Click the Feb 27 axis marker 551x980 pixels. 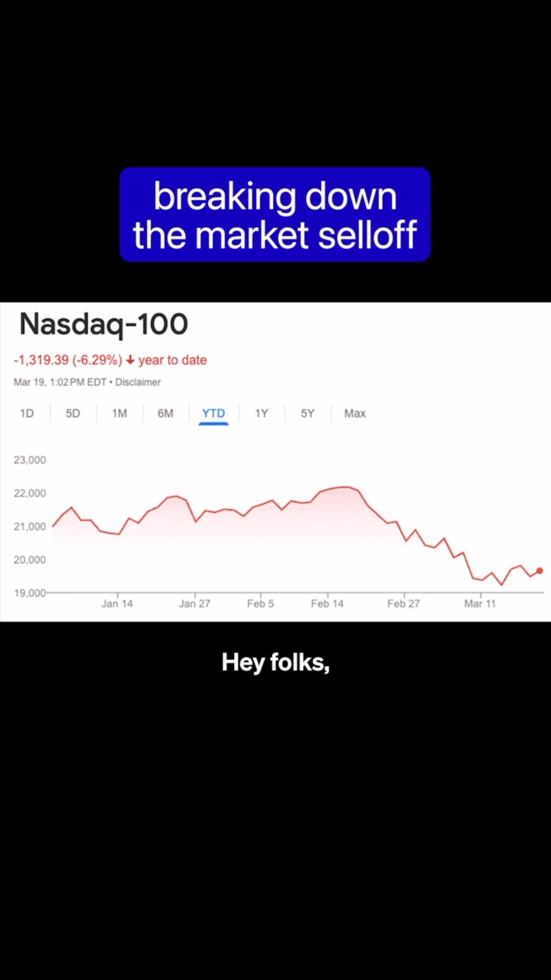tap(403, 604)
